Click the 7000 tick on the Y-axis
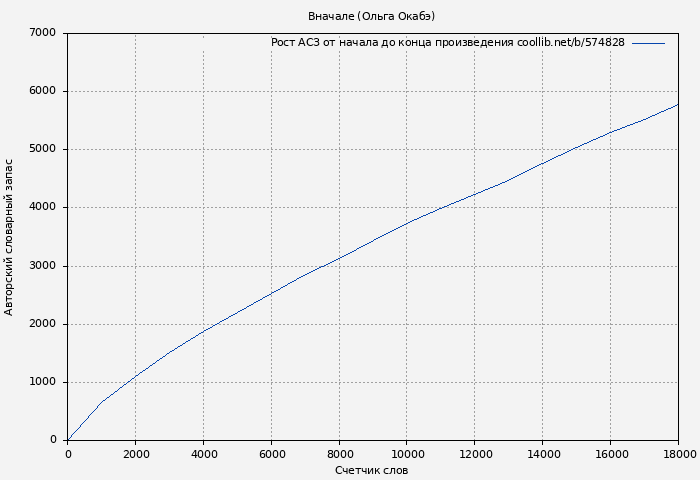The width and height of the screenshot is (700, 480). tap(44, 33)
